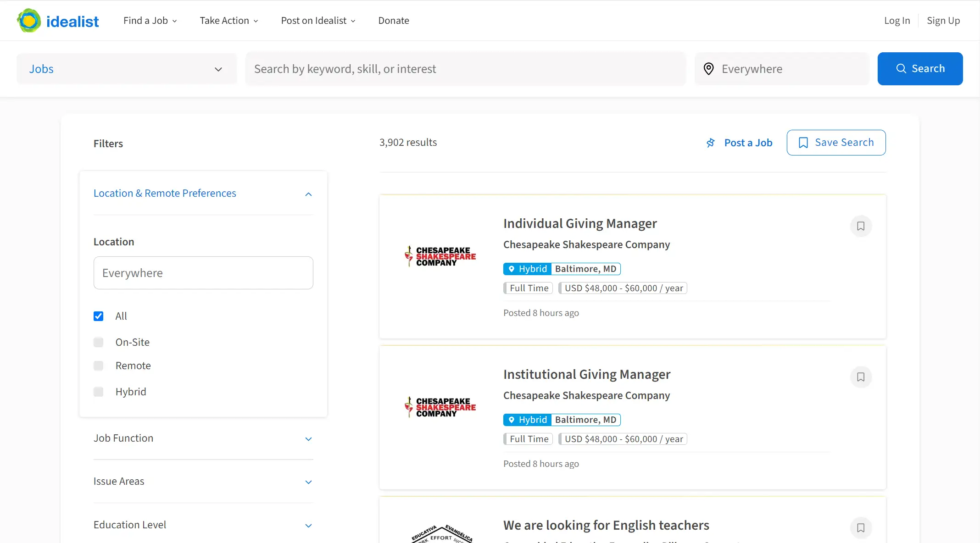Viewport: 980px width, 543px height.
Task: Click the Sign Up link
Action: (x=943, y=21)
